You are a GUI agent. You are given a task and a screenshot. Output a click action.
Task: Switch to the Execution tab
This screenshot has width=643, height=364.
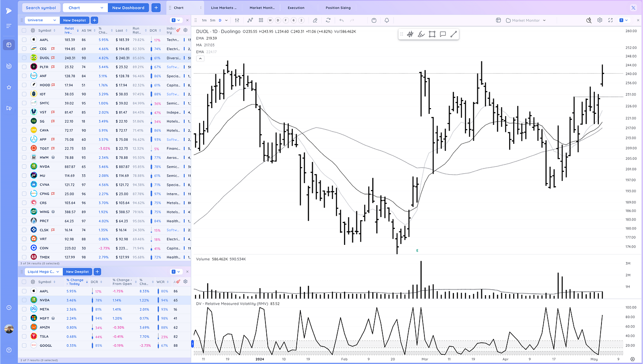point(295,8)
